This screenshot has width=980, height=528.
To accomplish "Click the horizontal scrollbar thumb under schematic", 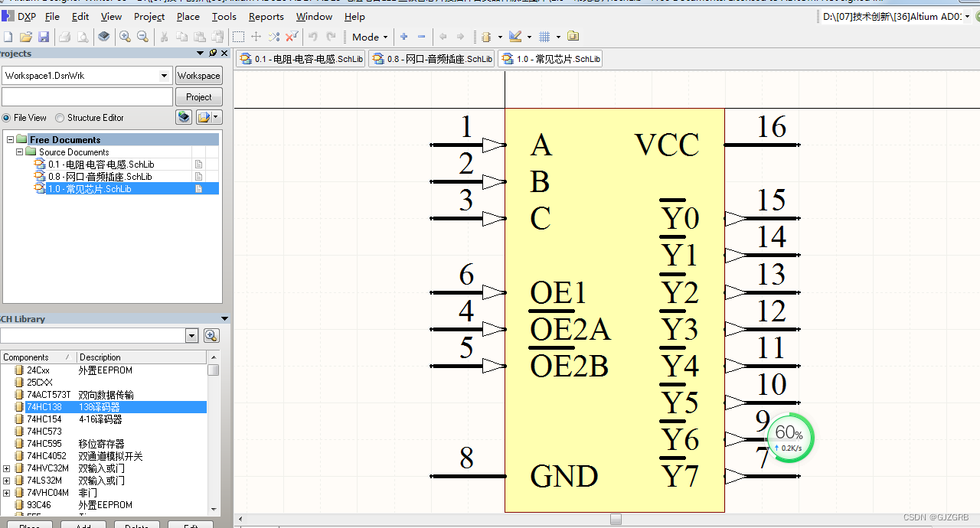I will tap(616, 520).
